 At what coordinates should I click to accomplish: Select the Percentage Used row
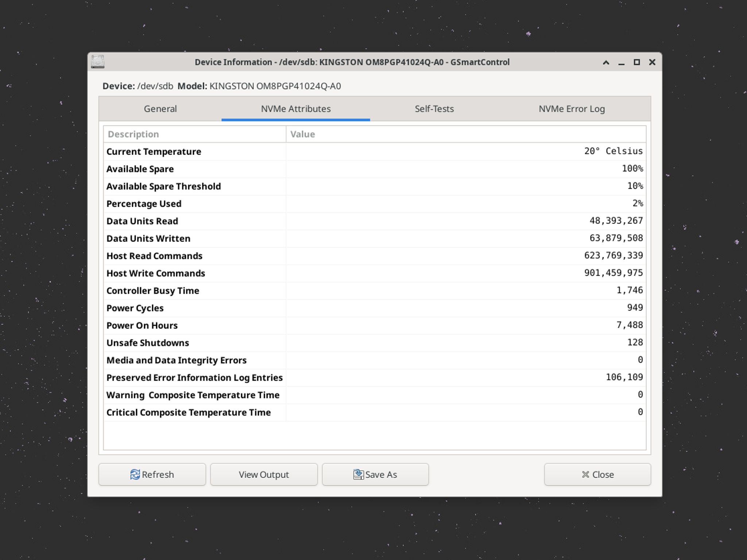(x=375, y=203)
